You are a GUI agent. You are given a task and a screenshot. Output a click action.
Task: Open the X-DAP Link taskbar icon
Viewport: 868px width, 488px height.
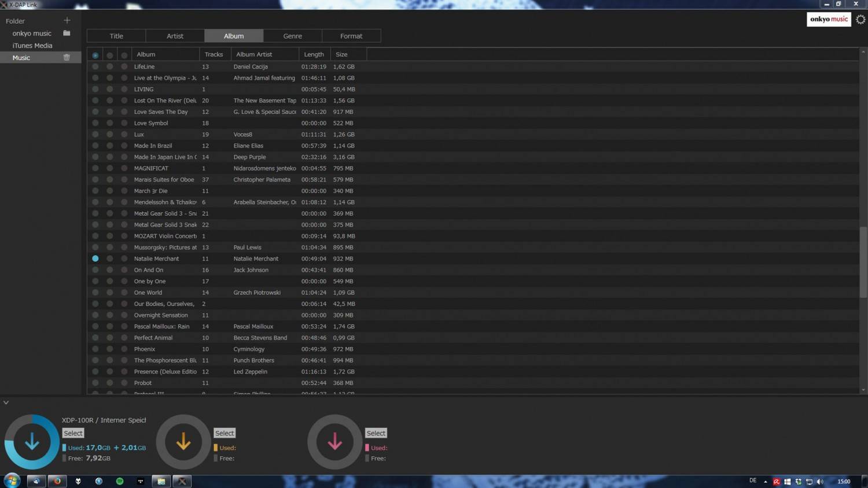click(x=182, y=481)
